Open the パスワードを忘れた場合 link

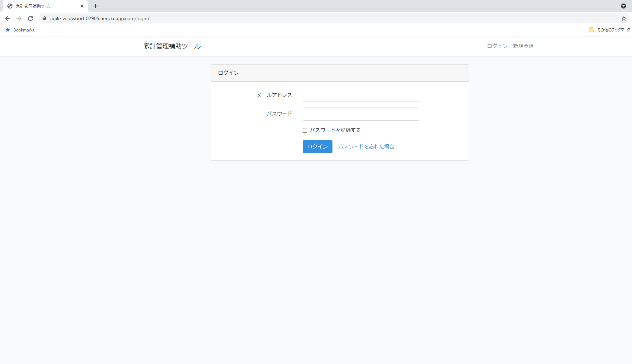(366, 146)
